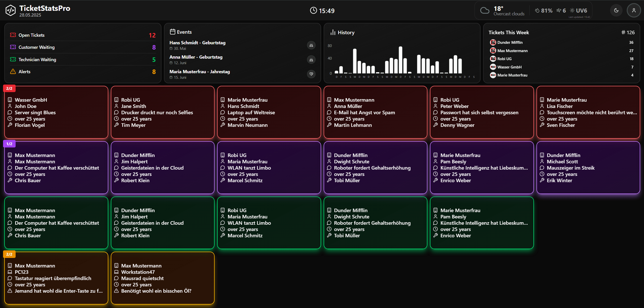Click the Max Mustermann avatar in Tickets This Week
The height and width of the screenshot is (308, 644).
(x=493, y=51)
